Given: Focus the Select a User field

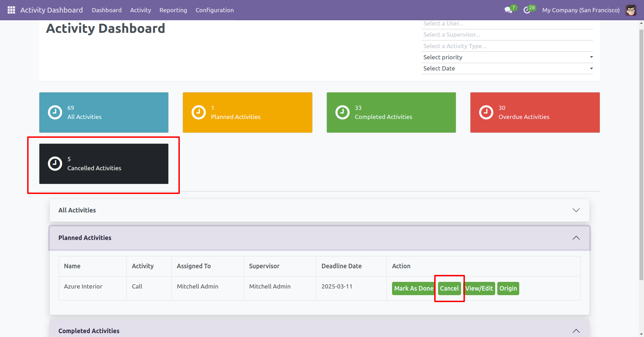Looking at the screenshot, I should (x=507, y=24).
